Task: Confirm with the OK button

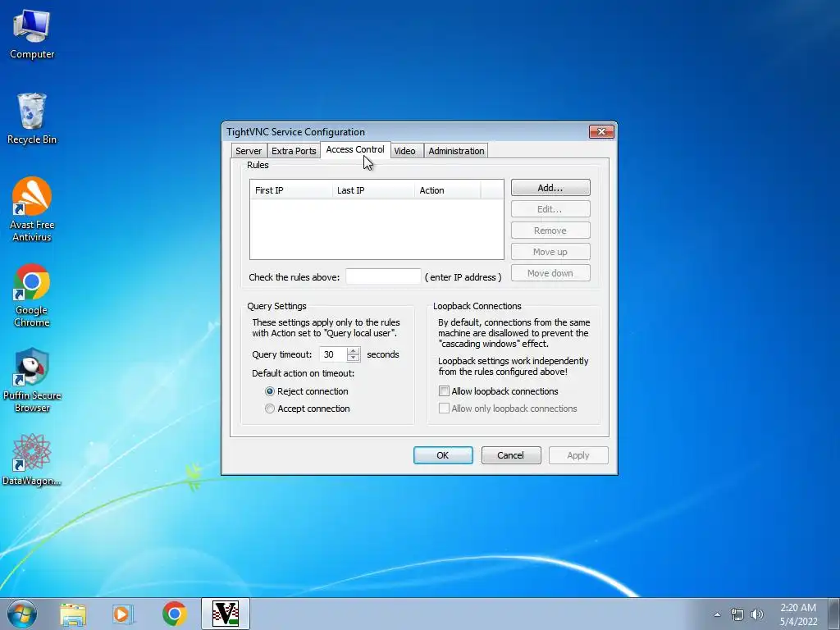Action: pyautogui.click(x=443, y=455)
